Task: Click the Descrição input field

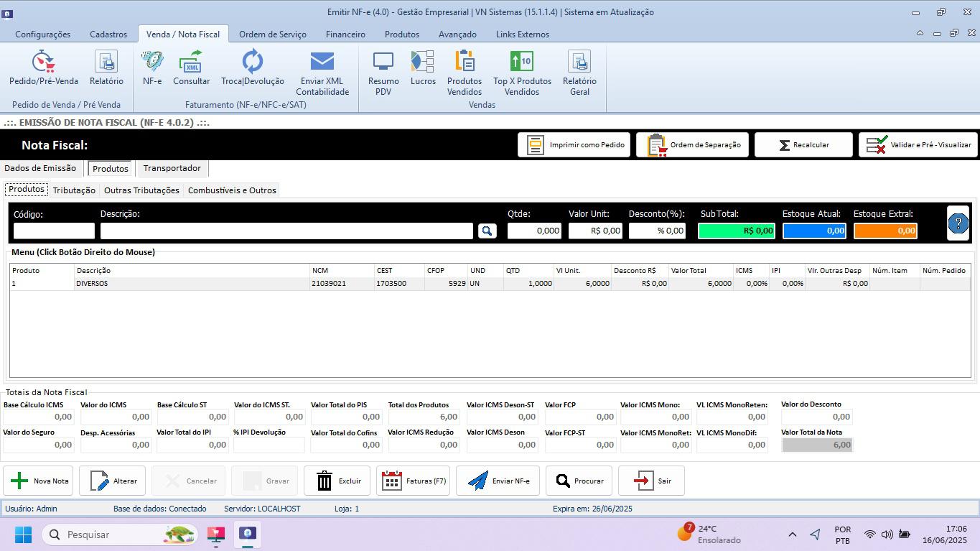Action: (x=286, y=231)
